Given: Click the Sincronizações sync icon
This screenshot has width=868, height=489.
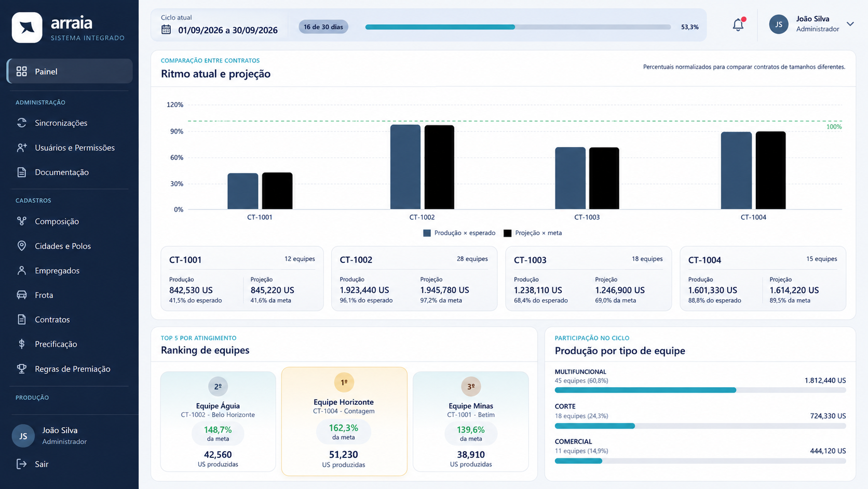Looking at the screenshot, I should coord(22,123).
